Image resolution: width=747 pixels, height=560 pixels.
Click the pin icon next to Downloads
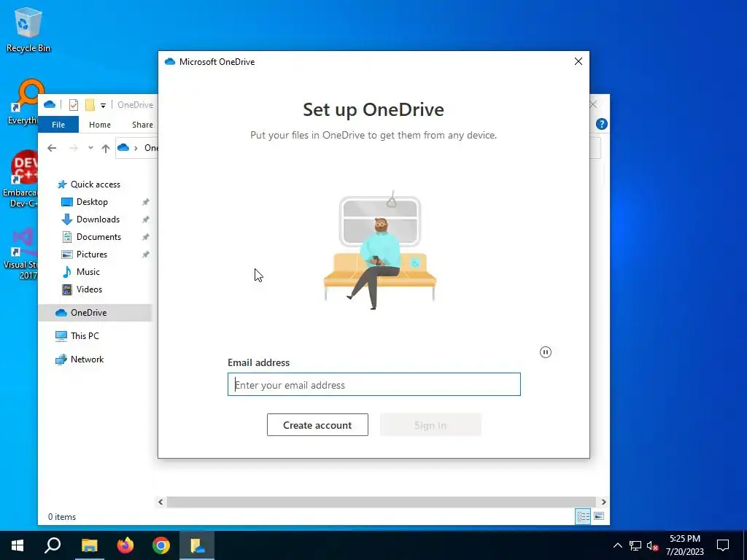pyautogui.click(x=146, y=219)
